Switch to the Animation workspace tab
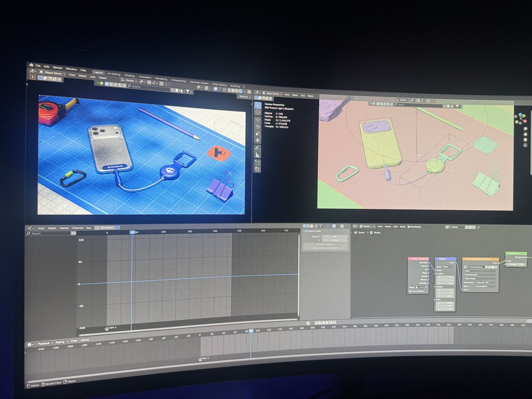This screenshot has height=399, width=532. click(145, 77)
